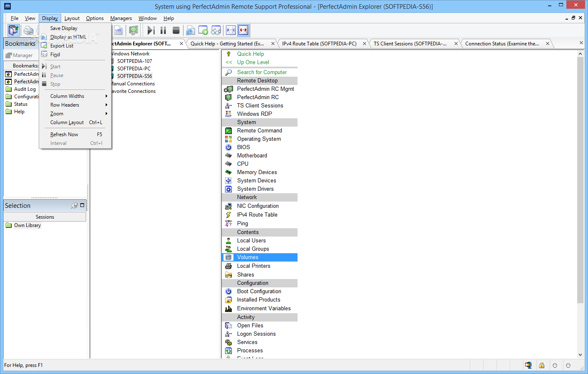The height and width of the screenshot is (374, 588).
Task: Switch to TS Client Sessions tab
Action: [410, 44]
